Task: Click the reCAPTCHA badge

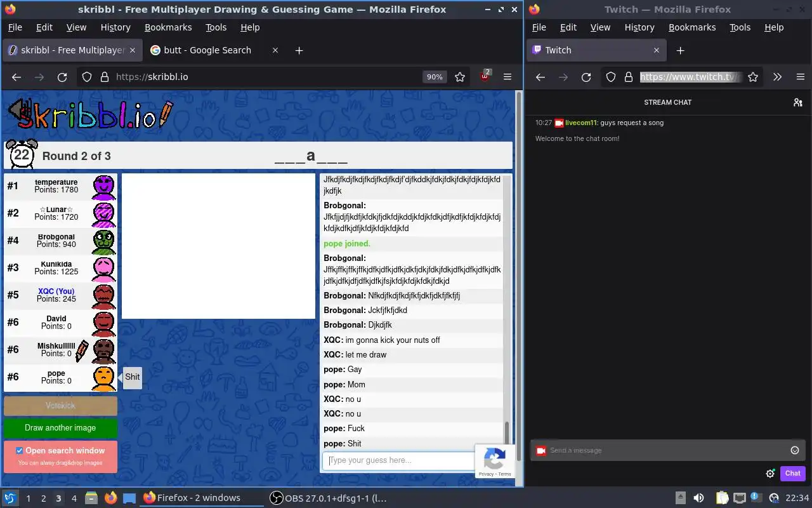Action: (495, 461)
